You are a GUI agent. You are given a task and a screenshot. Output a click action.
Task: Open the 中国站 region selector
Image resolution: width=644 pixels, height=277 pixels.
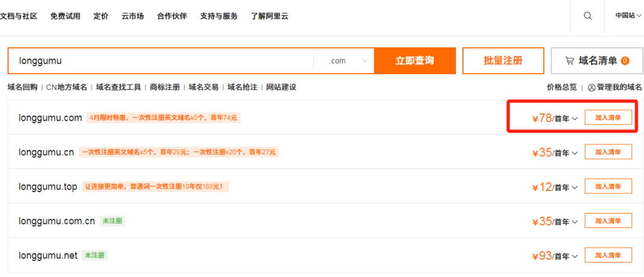pos(628,16)
